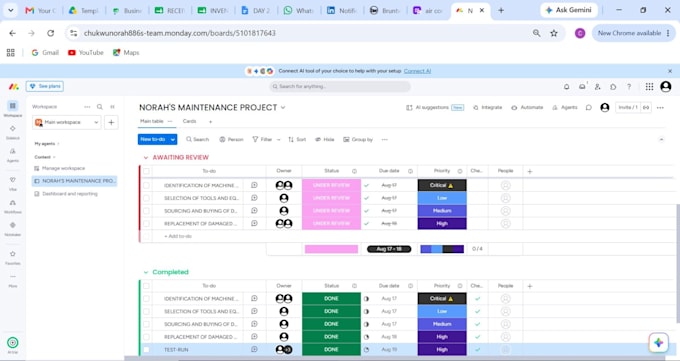Click the priority summary color bar
The image size is (680, 361).
tap(442, 249)
